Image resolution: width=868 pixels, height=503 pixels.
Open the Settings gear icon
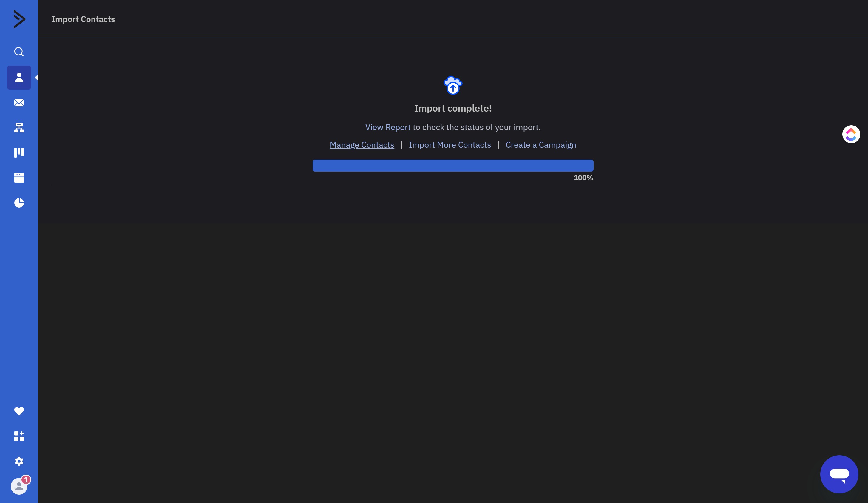19,461
